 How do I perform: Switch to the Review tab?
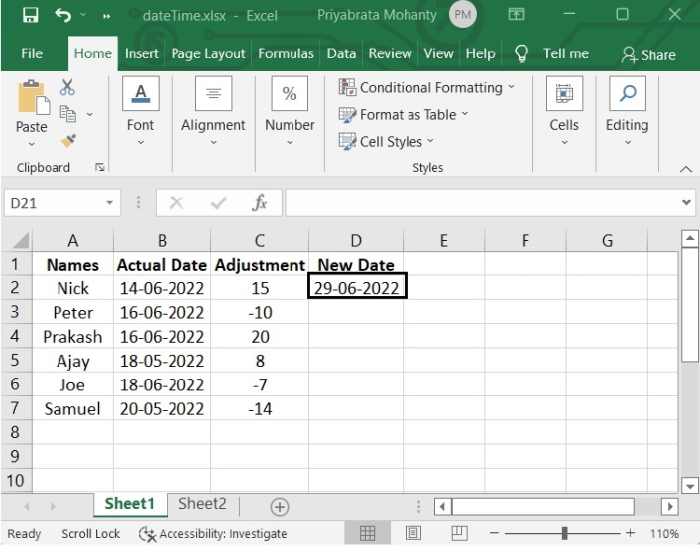point(390,54)
